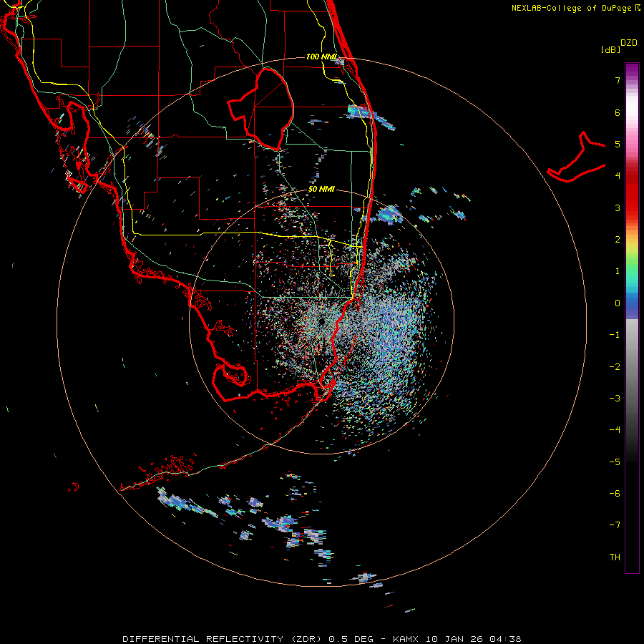The image size is (644, 644).
Task: Click the DZD colorbar title
Action: (x=629, y=43)
